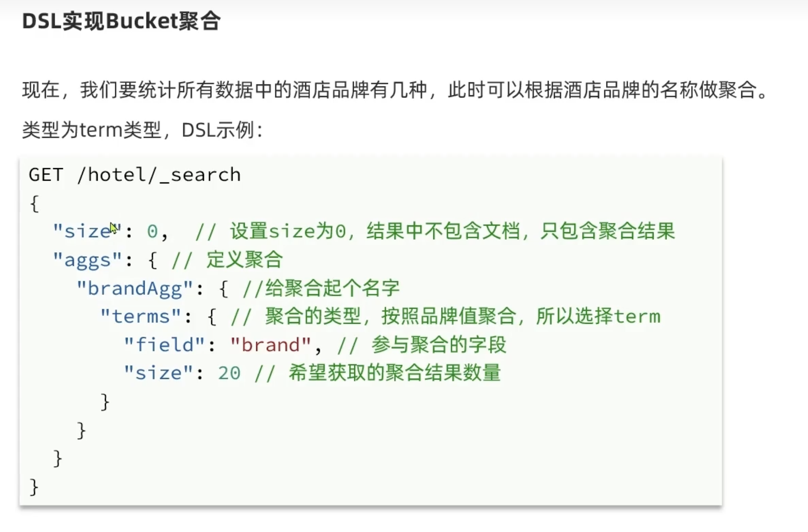Click the "aggs" key in the code
Image resolution: width=808 pixels, height=532 pixels.
tap(87, 260)
